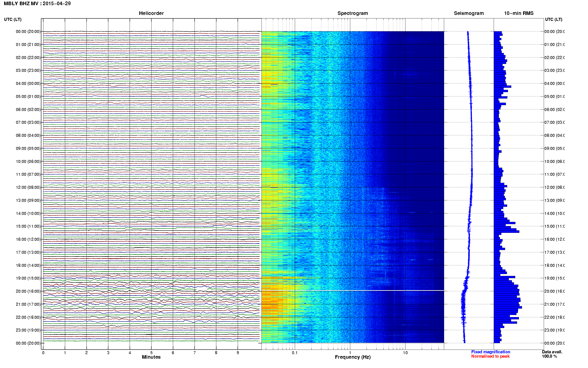
Task: Click the 'MBLY BHZ MV : 2015-04-29' title
Action: pos(37,3)
